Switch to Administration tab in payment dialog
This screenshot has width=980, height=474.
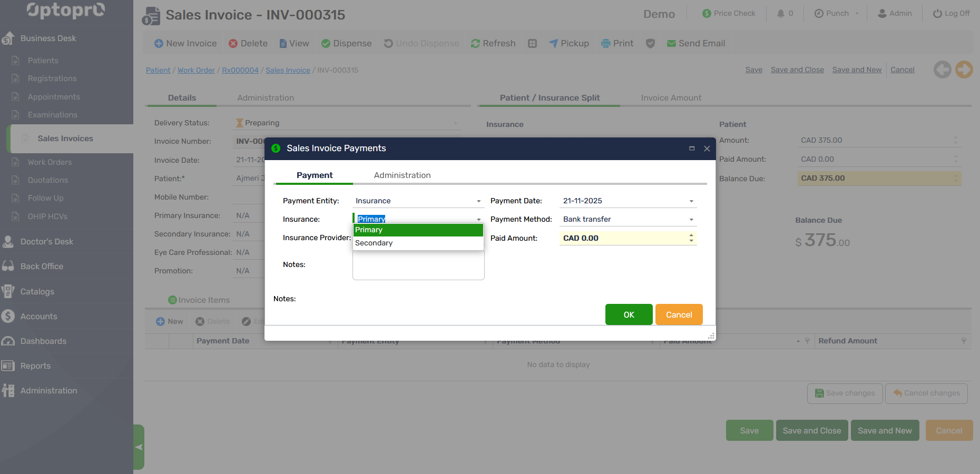click(x=402, y=175)
